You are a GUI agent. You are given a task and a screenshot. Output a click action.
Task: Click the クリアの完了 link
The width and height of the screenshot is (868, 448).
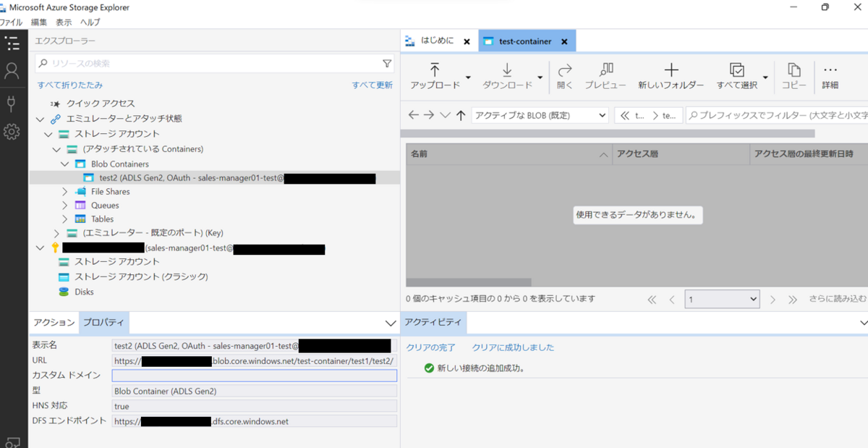431,347
